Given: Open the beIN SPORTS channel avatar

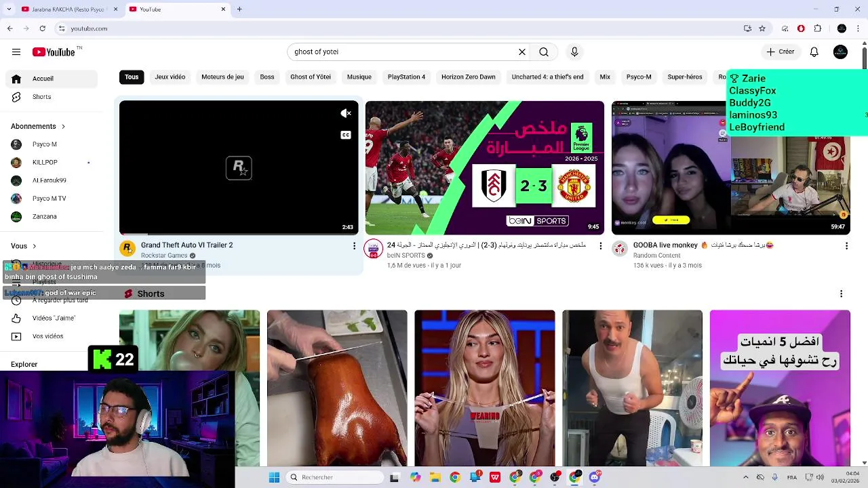Looking at the screenshot, I should coord(374,249).
